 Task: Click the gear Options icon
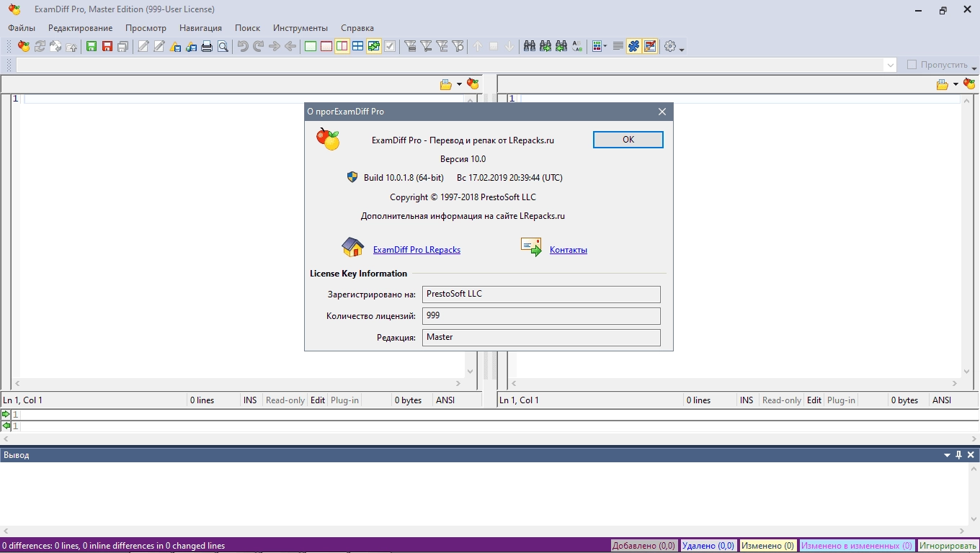click(x=670, y=46)
